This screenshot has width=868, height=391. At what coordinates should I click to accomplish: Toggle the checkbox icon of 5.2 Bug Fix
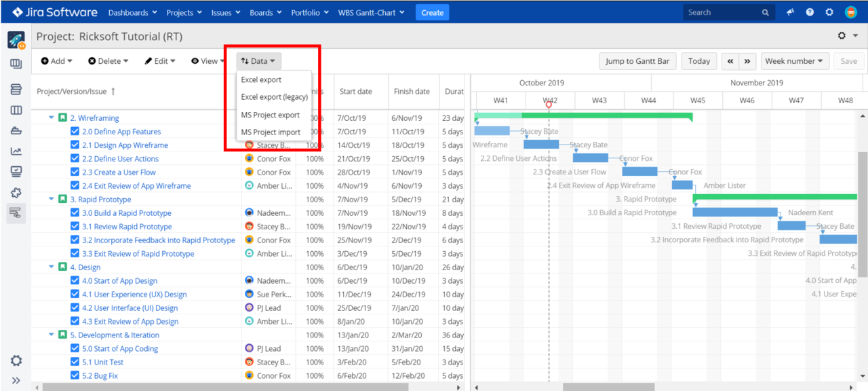point(75,376)
